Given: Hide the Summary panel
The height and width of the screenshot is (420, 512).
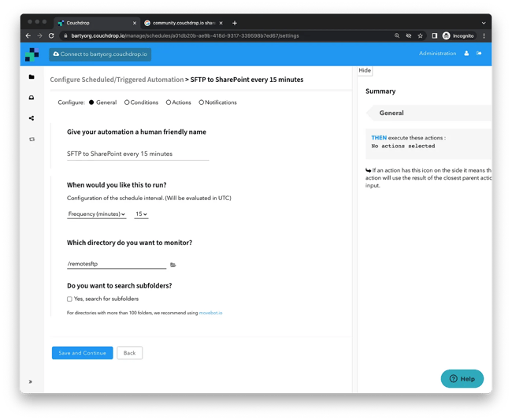Looking at the screenshot, I should 365,71.
